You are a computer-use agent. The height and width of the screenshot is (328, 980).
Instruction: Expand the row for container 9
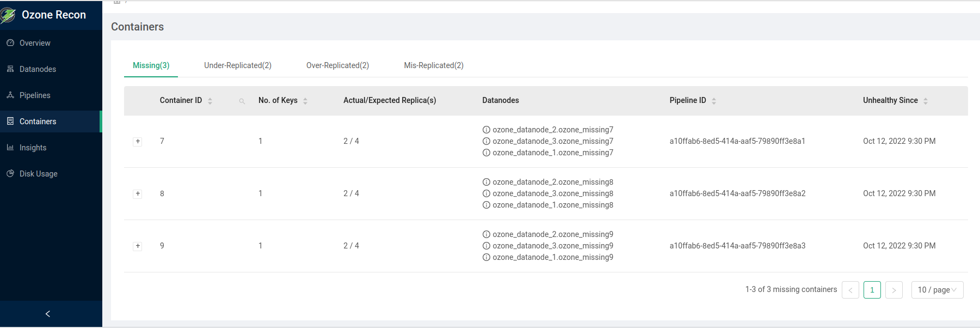138,246
